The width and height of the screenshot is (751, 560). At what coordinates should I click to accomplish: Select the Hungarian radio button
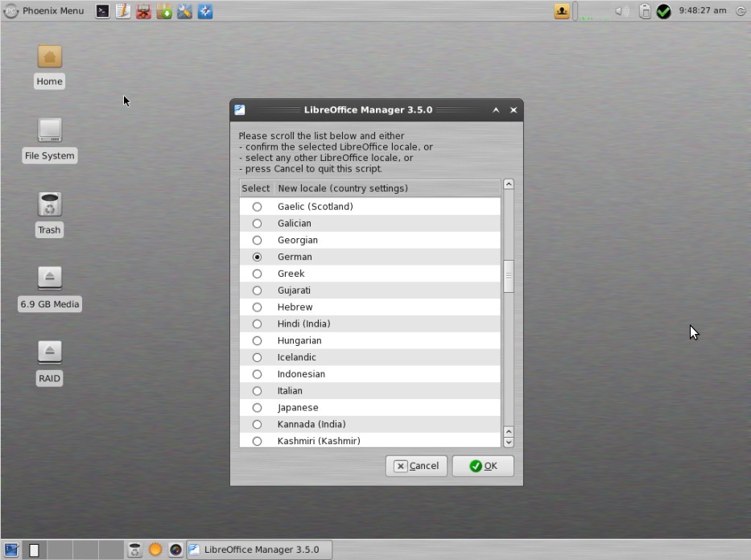pos(258,341)
